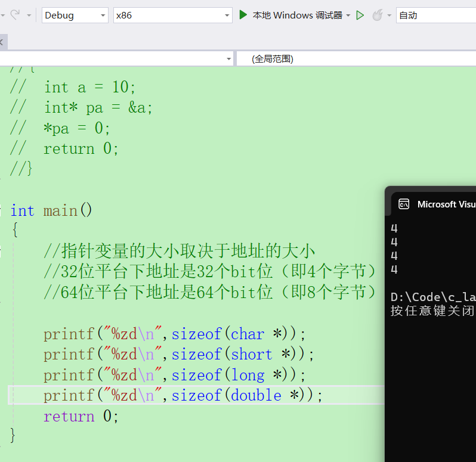Click the sizeof(double *) printf line
The height and width of the screenshot is (462, 476).
(x=183, y=395)
